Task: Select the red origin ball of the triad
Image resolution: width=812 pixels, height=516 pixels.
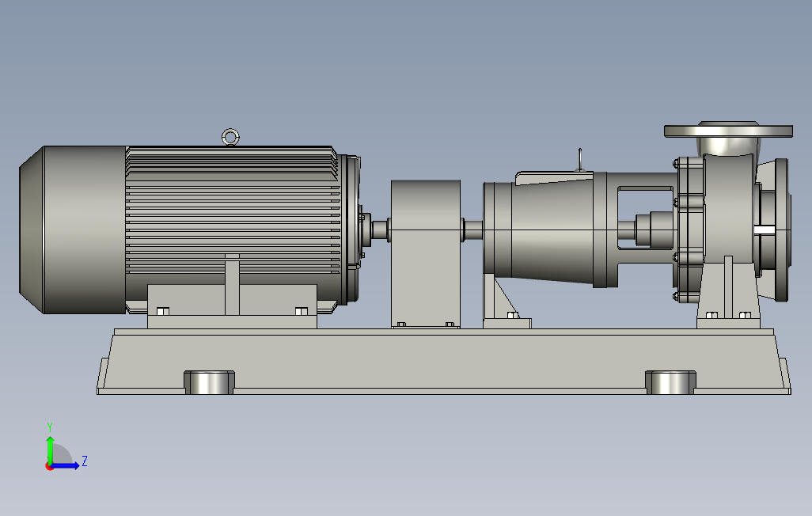Action: tap(49, 467)
